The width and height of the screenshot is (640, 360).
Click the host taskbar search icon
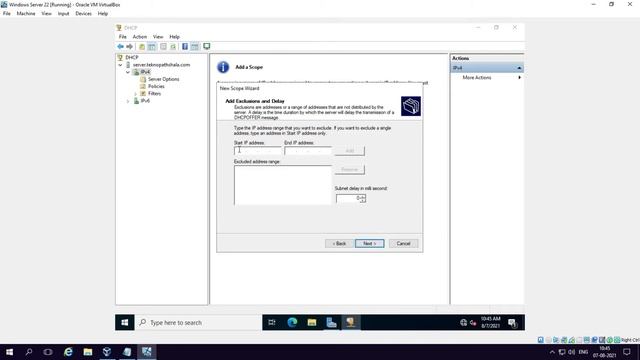coord(29,352)
